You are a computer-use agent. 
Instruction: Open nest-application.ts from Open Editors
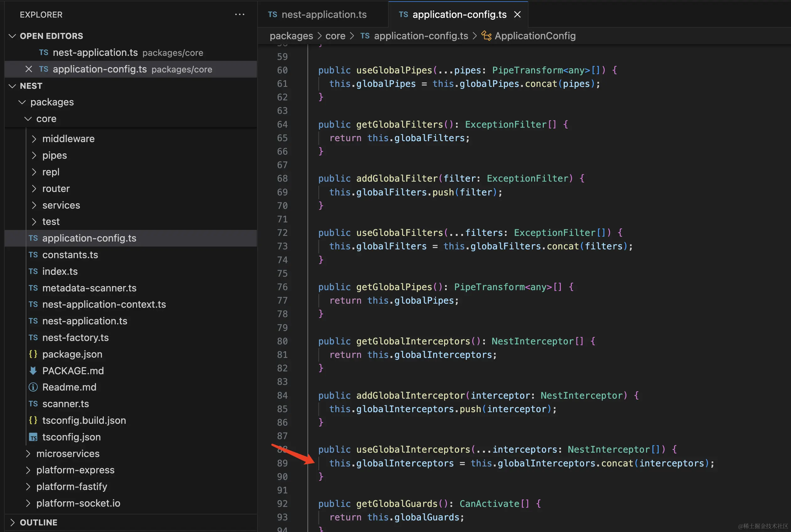coord(130,53)
